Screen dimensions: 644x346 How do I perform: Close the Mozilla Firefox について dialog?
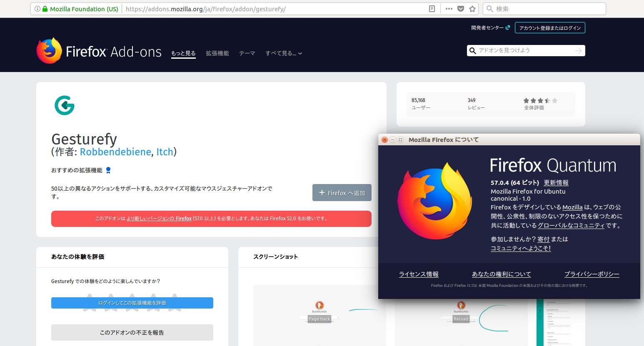(385, 140)
